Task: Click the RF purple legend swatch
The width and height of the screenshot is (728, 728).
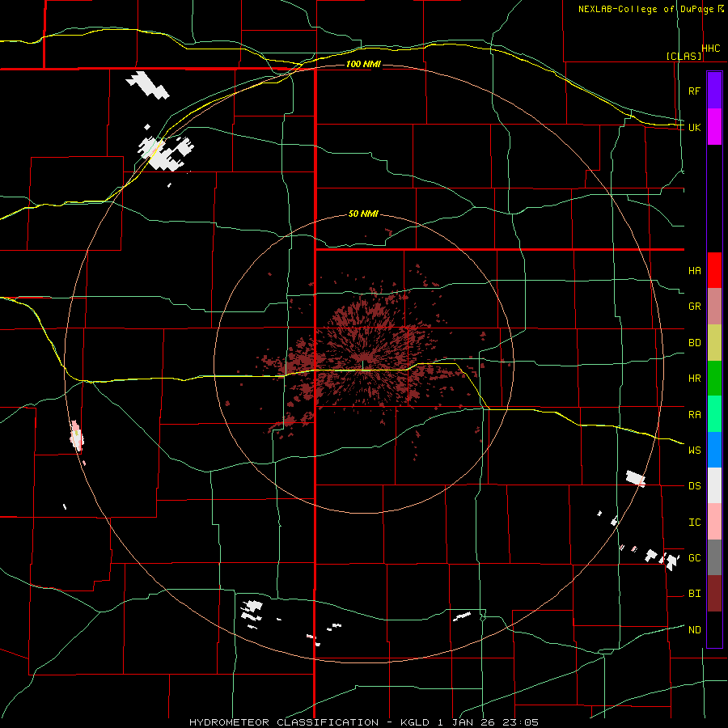Action: coord(714,91)
